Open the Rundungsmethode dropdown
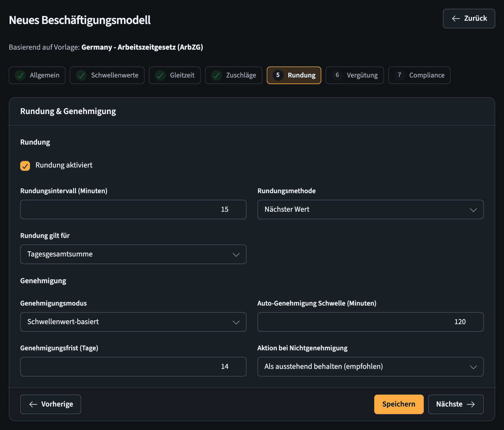The width and height of the screenshot is (504, 430). click(x=370, y=209)
